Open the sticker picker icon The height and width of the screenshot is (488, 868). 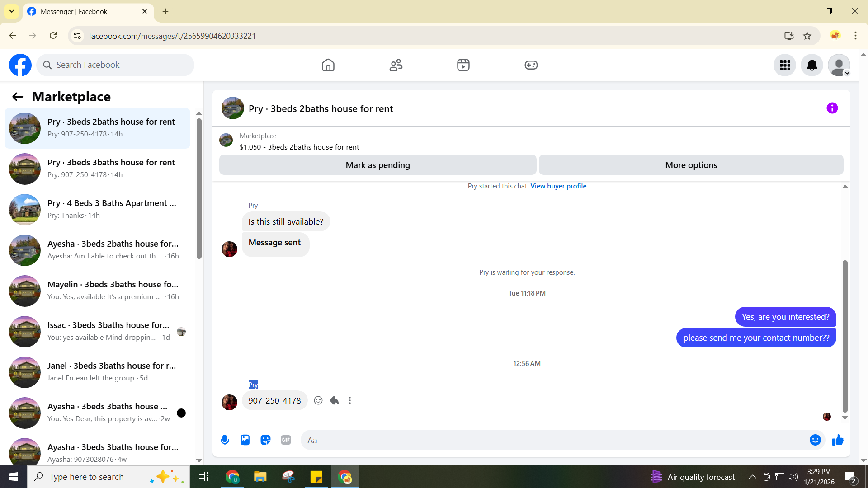point(265,440)
